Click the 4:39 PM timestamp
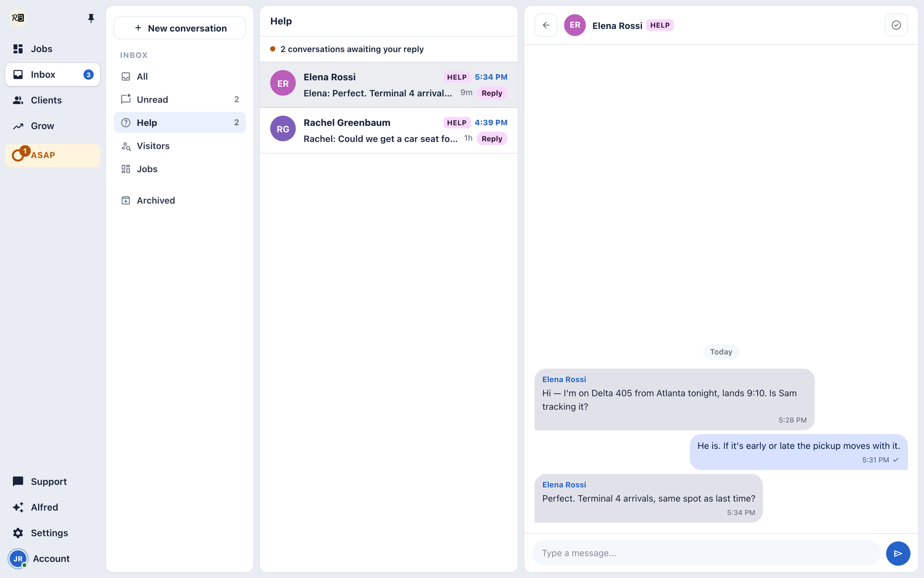 coord(491,122)
